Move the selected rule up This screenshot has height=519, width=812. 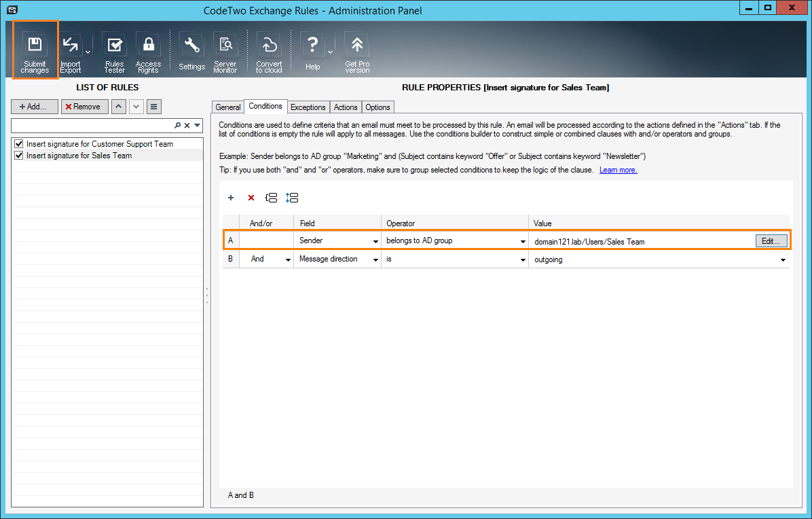(119, 107)
